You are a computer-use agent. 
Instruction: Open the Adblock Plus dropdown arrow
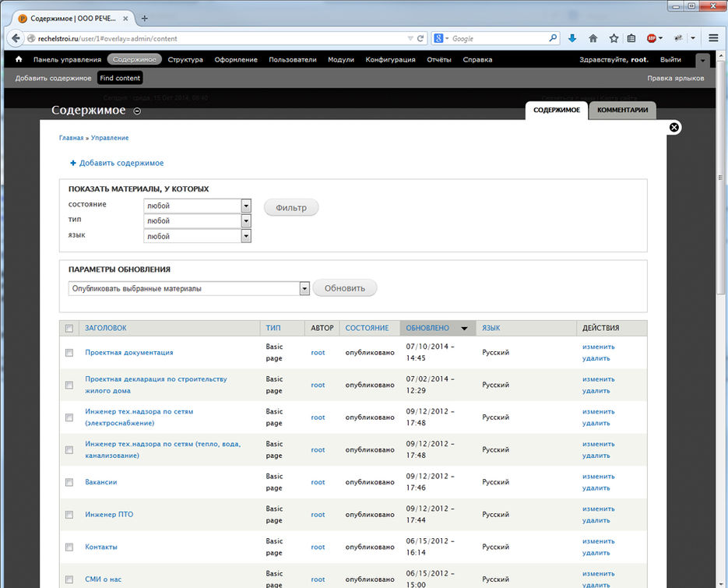pos(660,38)
